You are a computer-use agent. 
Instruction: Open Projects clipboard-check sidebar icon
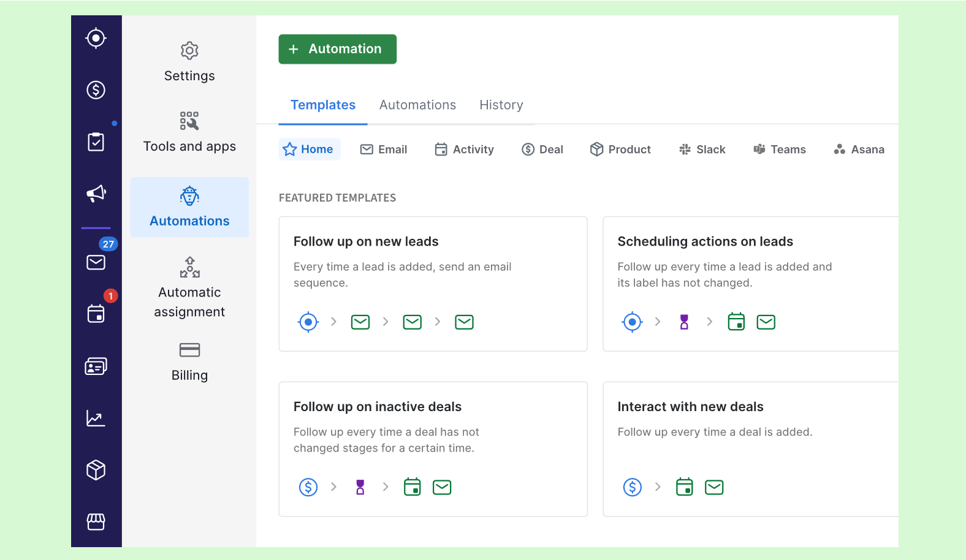coord(96,142)
